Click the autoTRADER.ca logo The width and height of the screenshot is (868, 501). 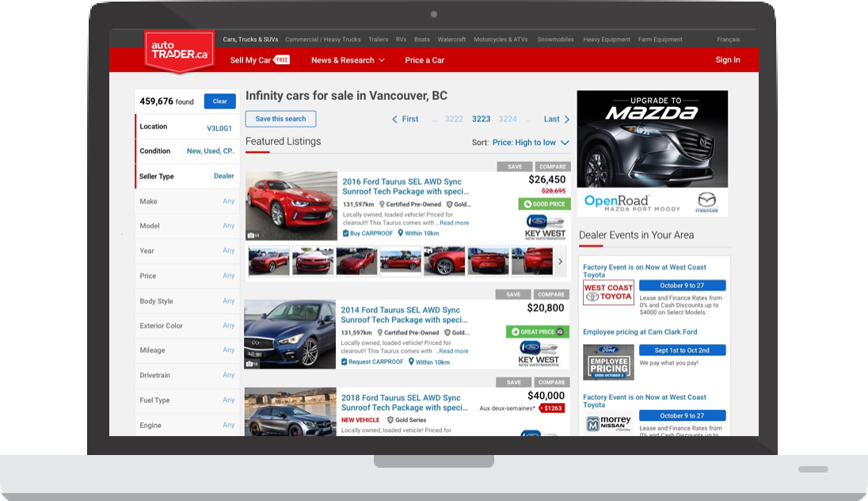179,51
